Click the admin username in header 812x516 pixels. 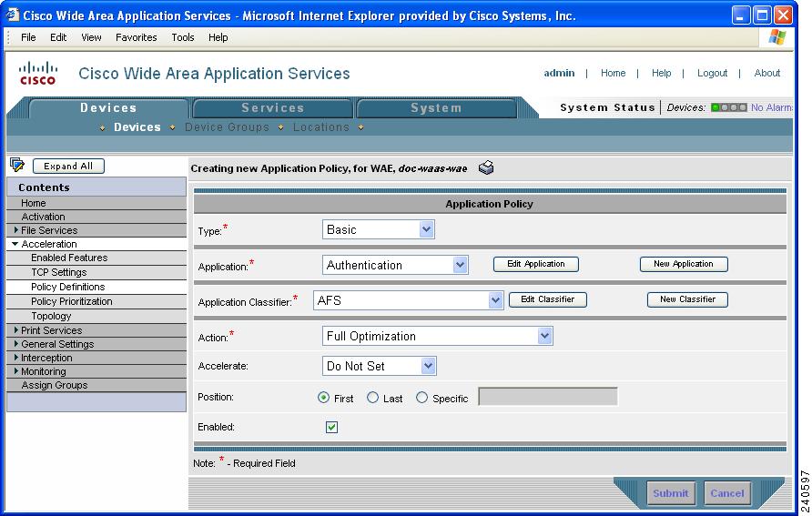(559, 73)
